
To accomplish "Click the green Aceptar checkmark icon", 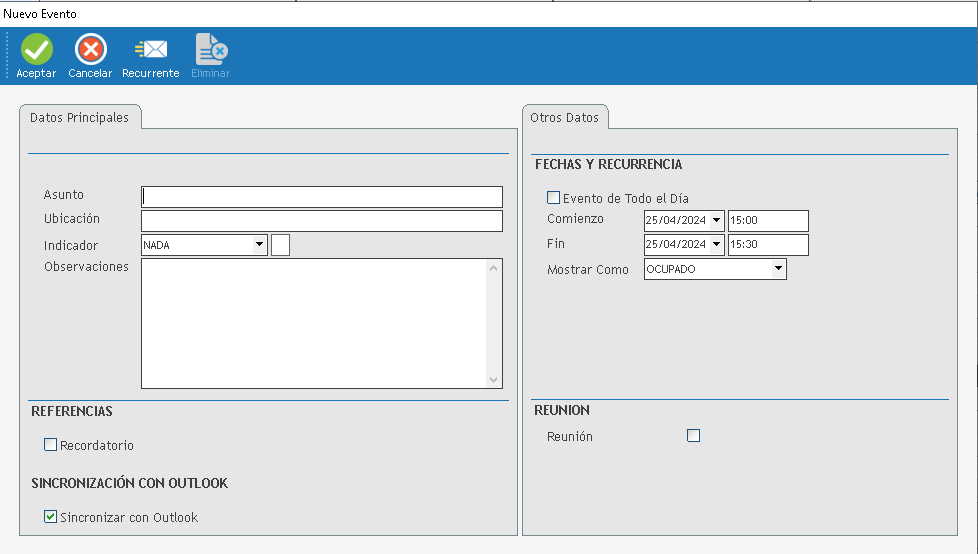I will click(x=36, y=49).
